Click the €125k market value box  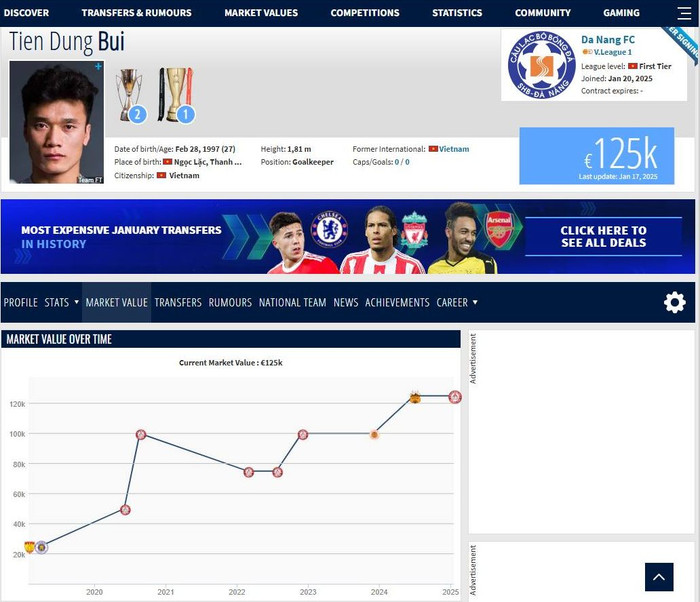point(596,155)
